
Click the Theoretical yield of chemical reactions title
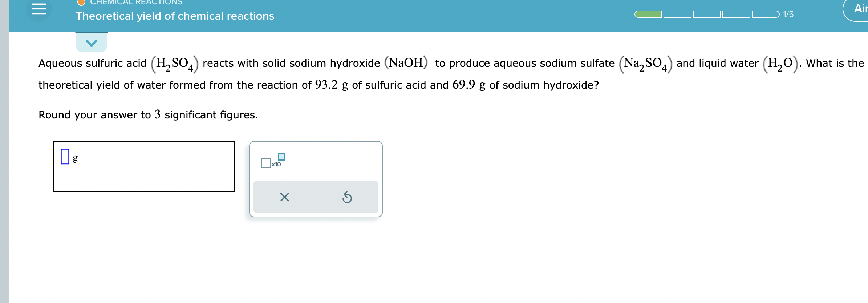(175, 16)
